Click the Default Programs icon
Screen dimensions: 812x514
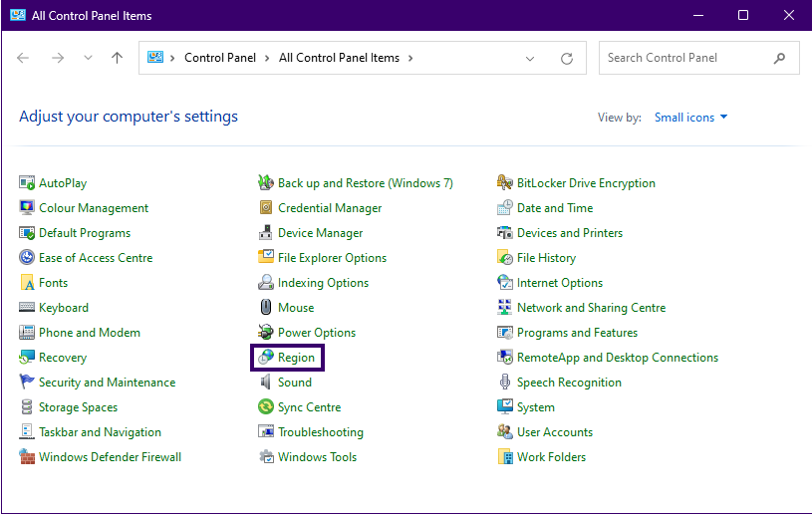(x=27, y=232)
